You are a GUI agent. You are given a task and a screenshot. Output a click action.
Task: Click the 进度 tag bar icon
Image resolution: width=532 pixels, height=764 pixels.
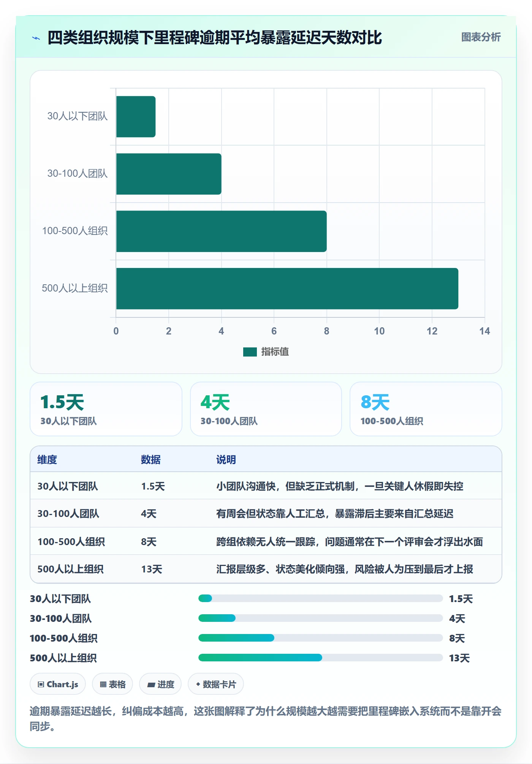point(151,685)
